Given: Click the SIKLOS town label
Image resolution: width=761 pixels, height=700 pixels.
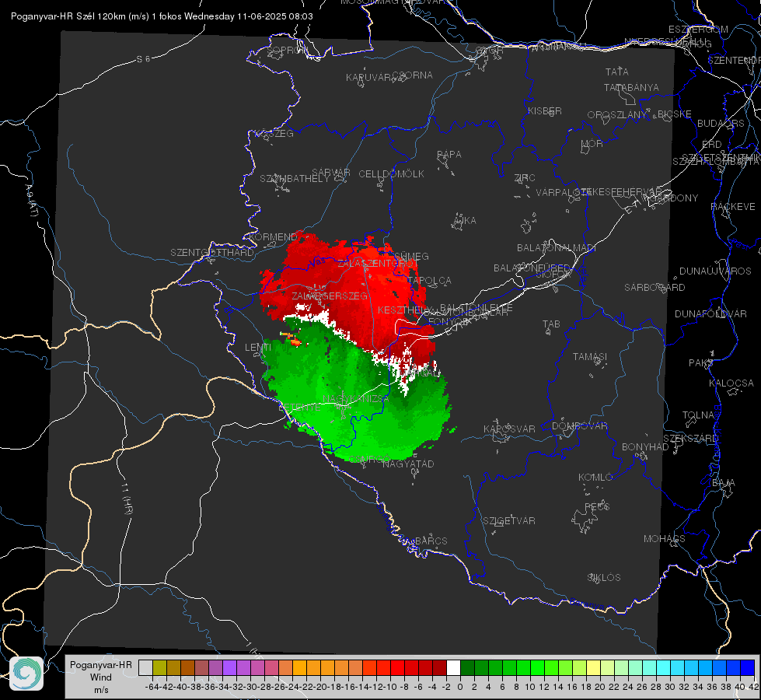Looking at the screenshot, I should tap(604, 578).
